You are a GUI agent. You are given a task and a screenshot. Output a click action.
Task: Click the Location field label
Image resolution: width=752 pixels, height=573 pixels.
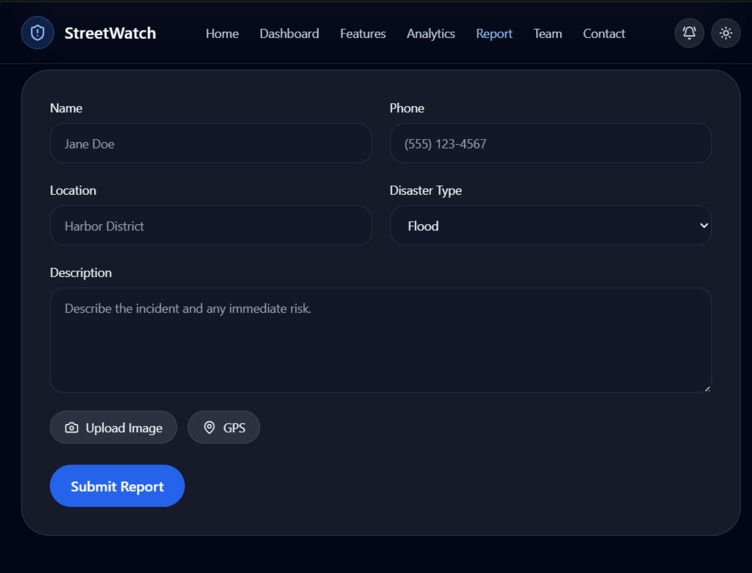(x=73, y=190)
